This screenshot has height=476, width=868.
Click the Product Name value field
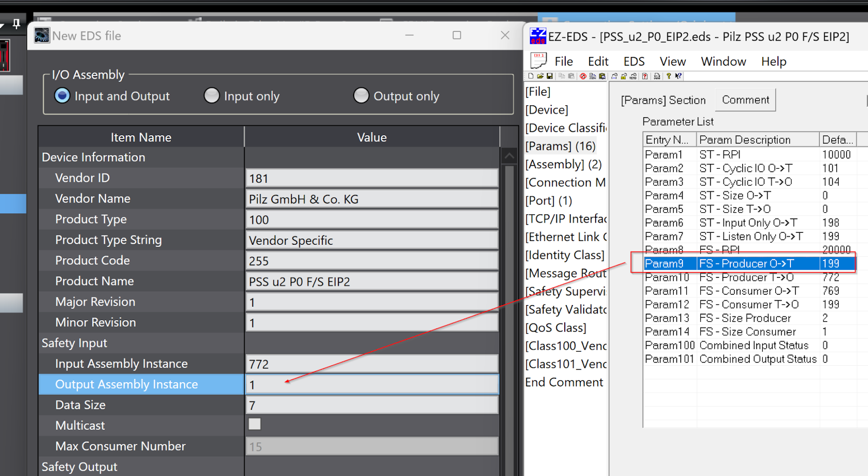click(x=372, y=281)
